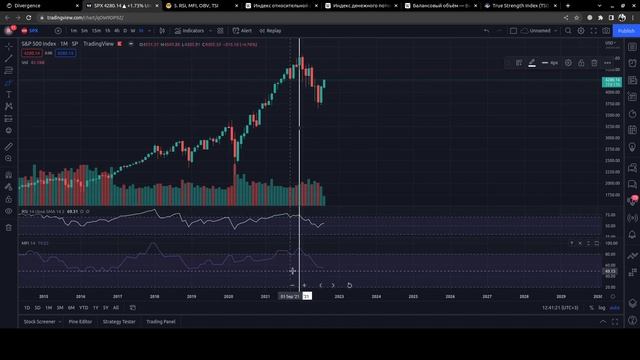Select the crosshair cursor tool
This screenshot has height=360, width=640.
point(9,47)
